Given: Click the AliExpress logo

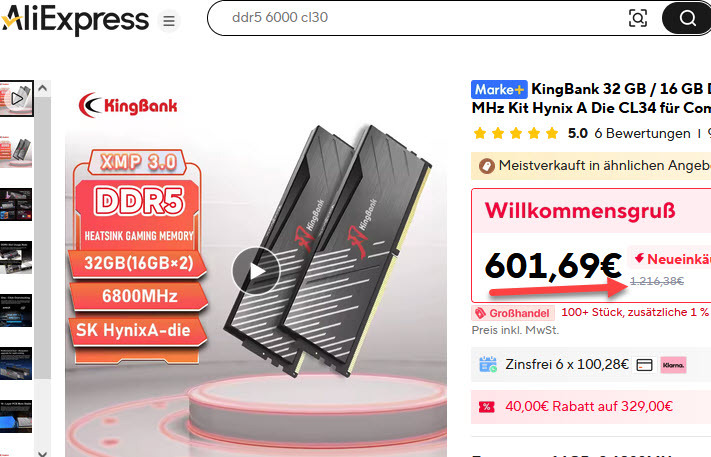Looking at the screenshot, I should (x=75, y=19).
